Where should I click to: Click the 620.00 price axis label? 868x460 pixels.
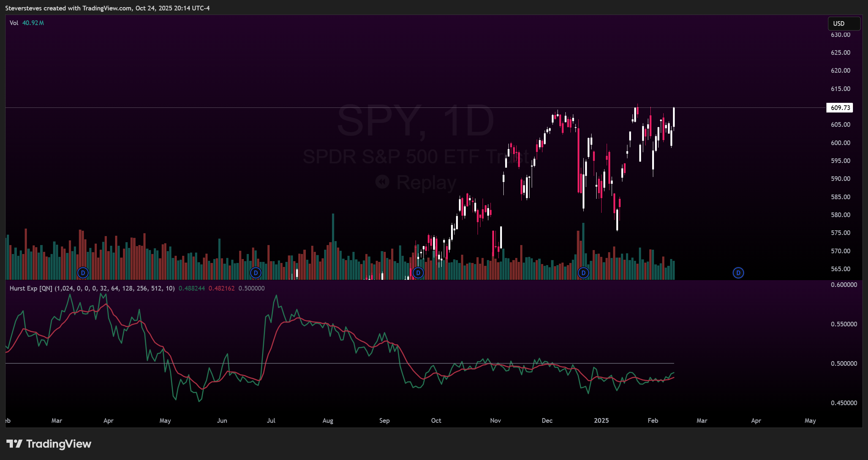click(x=840, y=71)
